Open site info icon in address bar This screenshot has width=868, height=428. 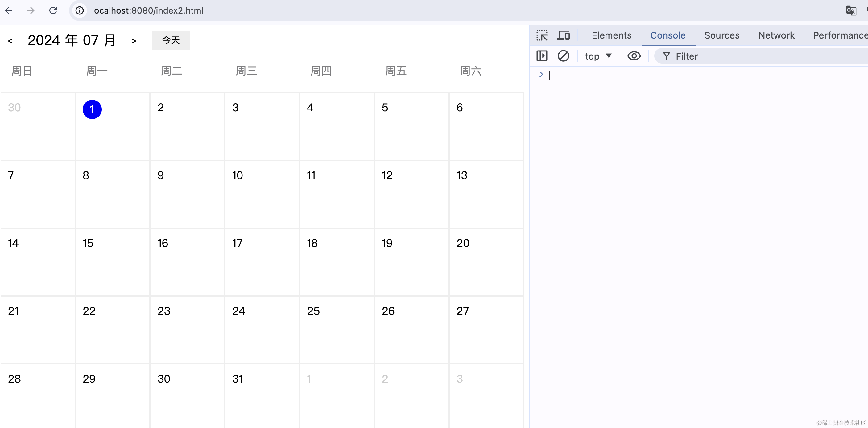tap(80, 10)
